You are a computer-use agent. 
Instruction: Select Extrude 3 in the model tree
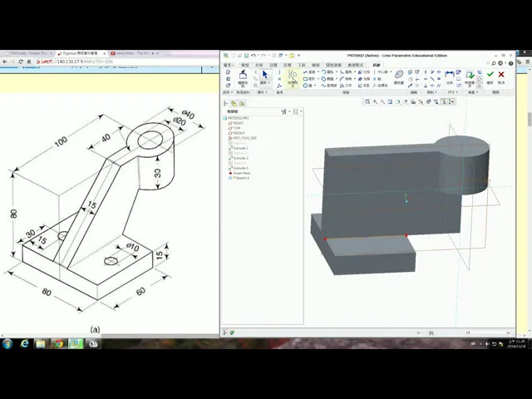(239, 168)
